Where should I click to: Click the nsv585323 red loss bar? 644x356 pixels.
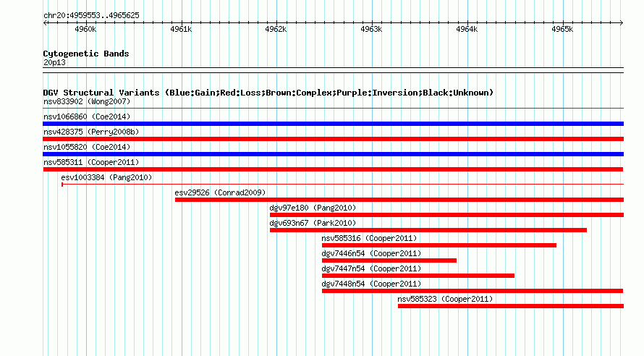point(511,306)
